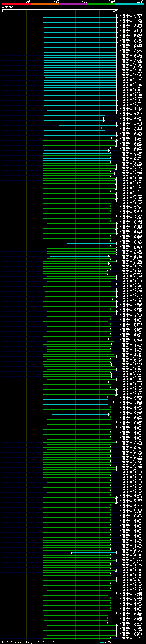The image size is (146, 644).
Task: Open hit UniRef100_A1YE34
Action: tap(131, 67)
